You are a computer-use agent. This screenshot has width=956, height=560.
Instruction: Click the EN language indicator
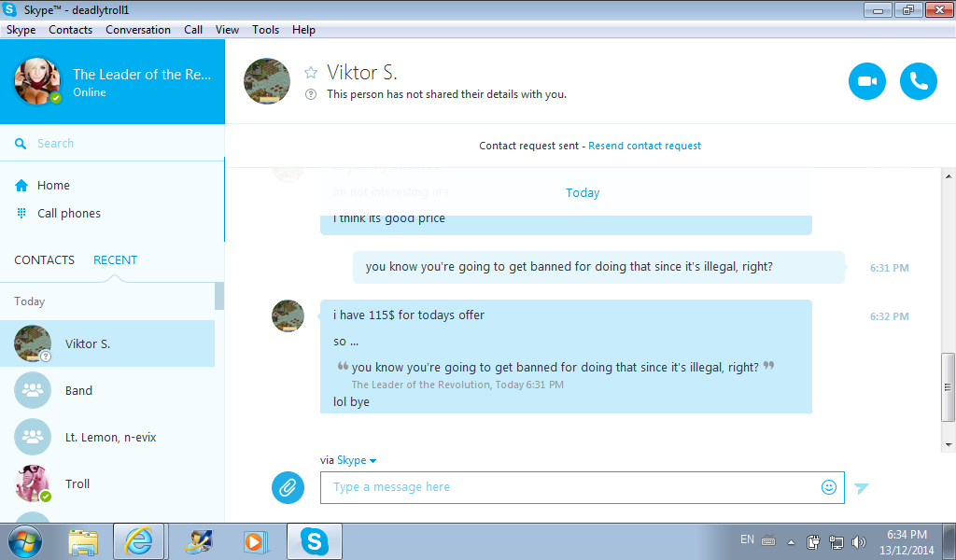click(x=747, y=539)
